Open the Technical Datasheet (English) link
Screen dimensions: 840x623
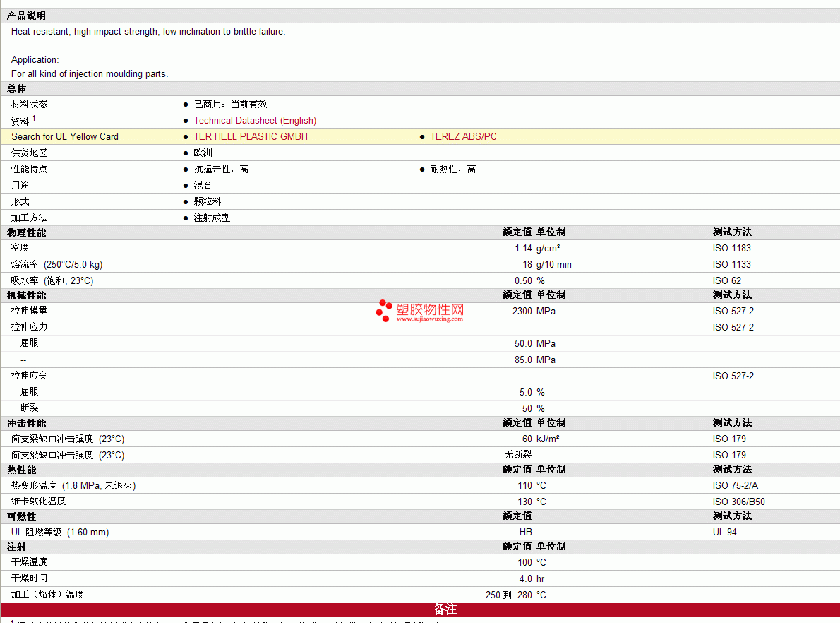pyautogui.click(x=255, y=121)
